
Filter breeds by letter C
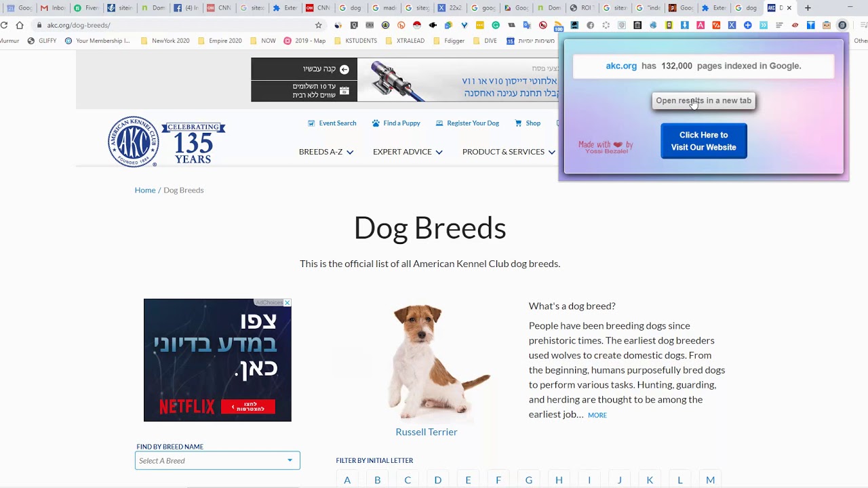408,480
